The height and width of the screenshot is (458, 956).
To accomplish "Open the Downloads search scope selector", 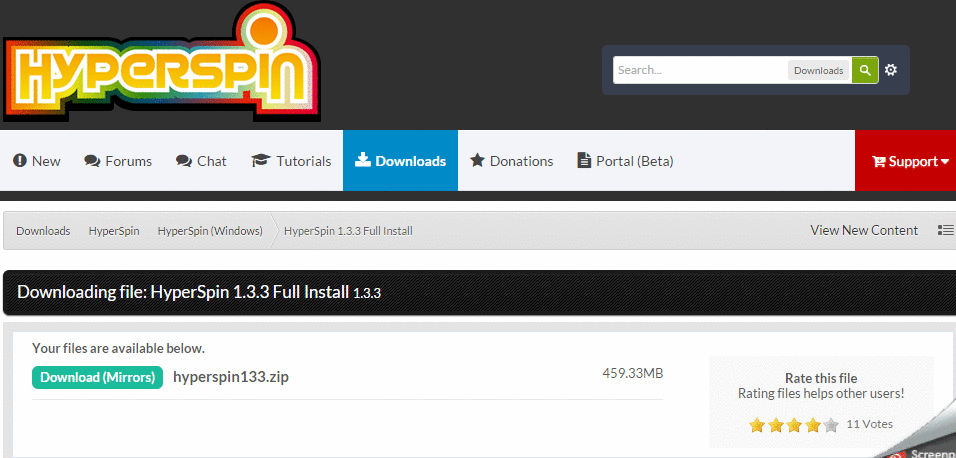I will pyautogui.click(x=818, y=70).
